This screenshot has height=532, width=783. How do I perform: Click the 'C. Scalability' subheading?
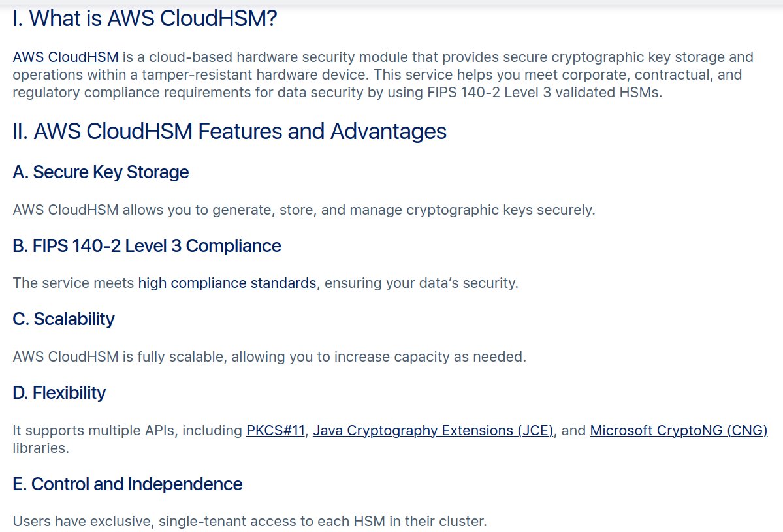point(63,319)
